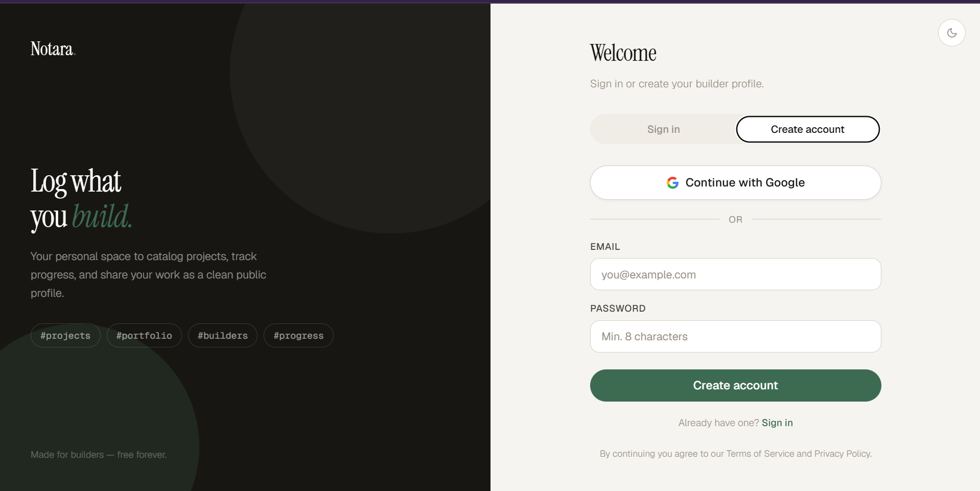Click the PASSWORD field label
This screenshot has width=980, height=491.
pos(618,309)
